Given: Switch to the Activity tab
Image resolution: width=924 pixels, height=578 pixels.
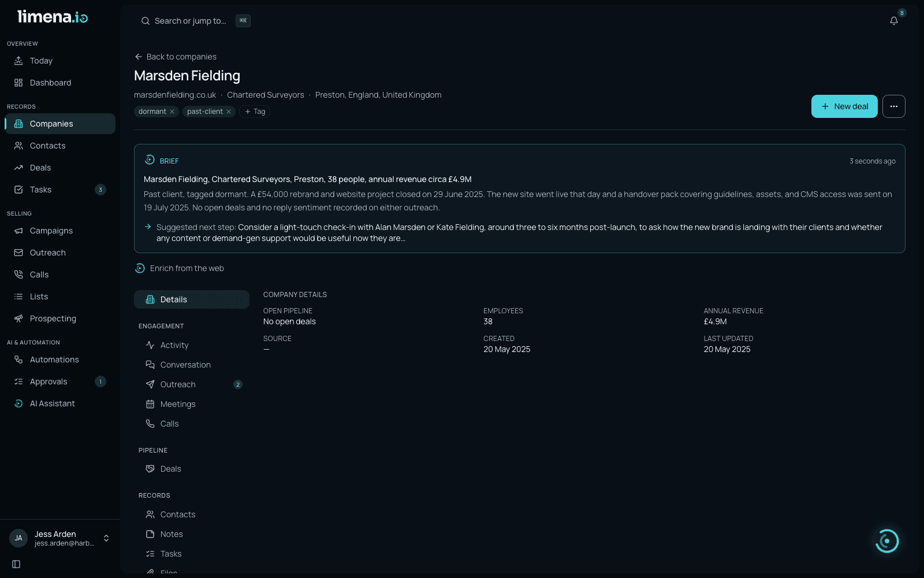Looking at the screenshot, I should tap(192, 345).
